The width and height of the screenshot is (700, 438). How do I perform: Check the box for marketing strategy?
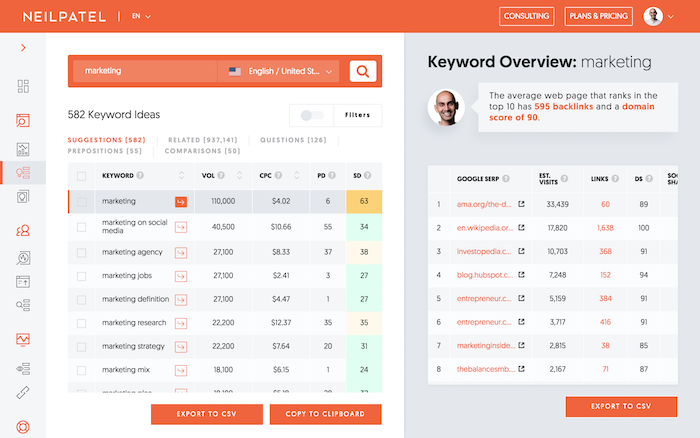click(81, 347)
